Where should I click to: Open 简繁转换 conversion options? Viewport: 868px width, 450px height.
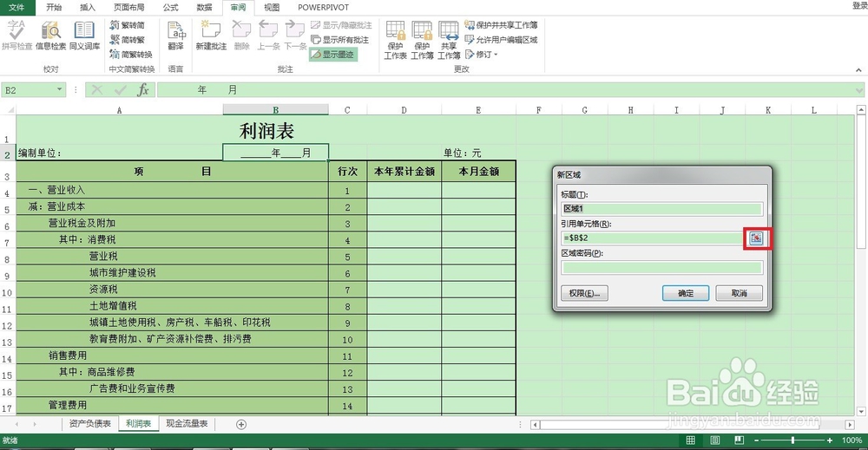coord(131,54)
